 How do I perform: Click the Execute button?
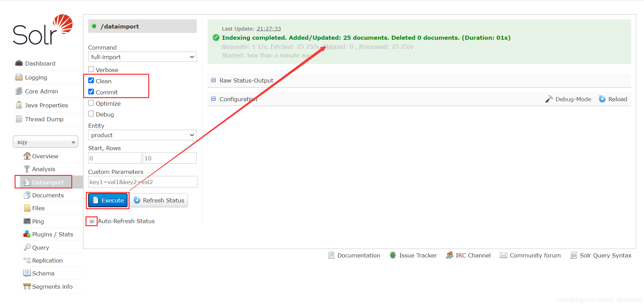pos(108,200)
